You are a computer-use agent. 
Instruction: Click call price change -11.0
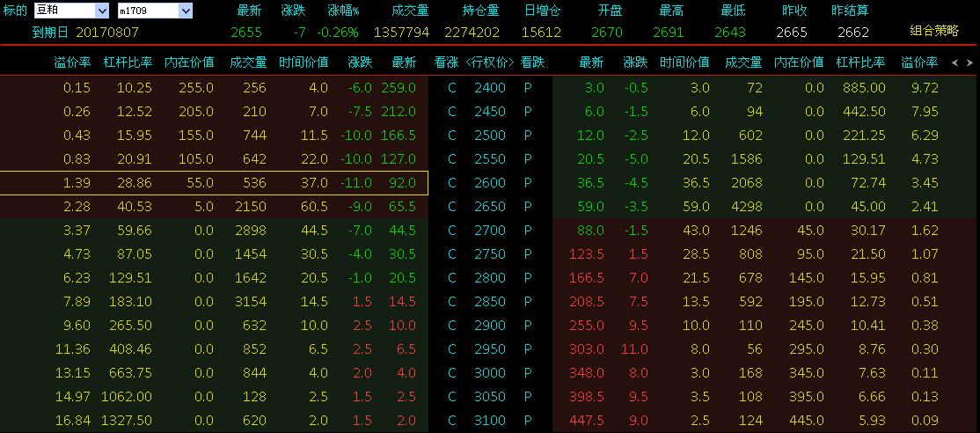[356, 183]
